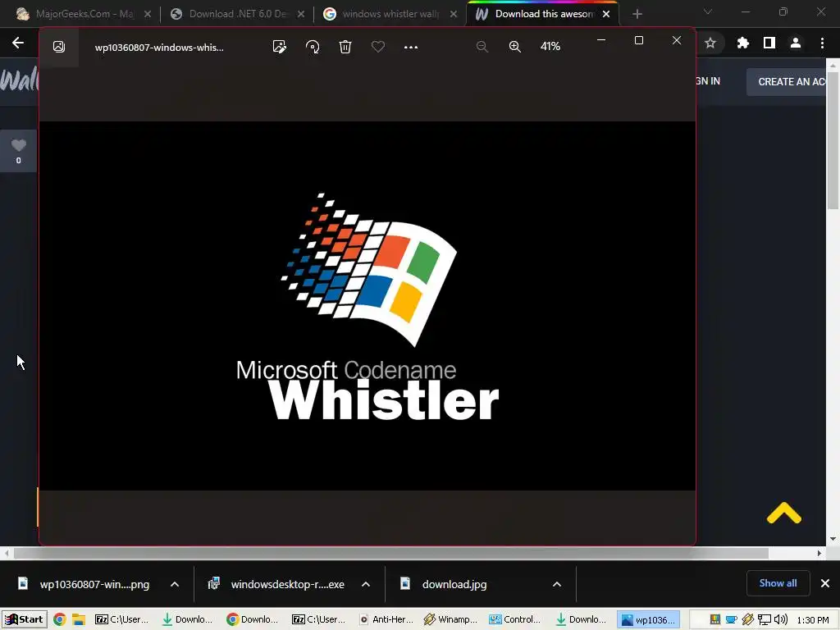Switch to the wp1036... Photos taskbar button
Image resolution: width=840 pixels, height=630 pixels.
tap(649, 619)
